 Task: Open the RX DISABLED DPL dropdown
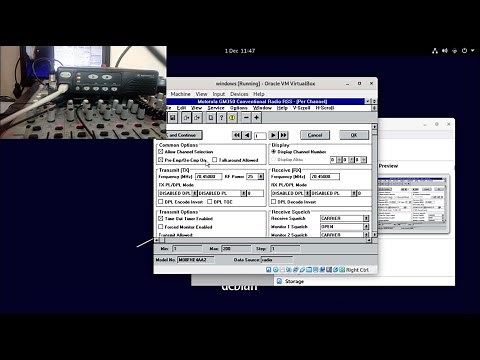point(308,193)
